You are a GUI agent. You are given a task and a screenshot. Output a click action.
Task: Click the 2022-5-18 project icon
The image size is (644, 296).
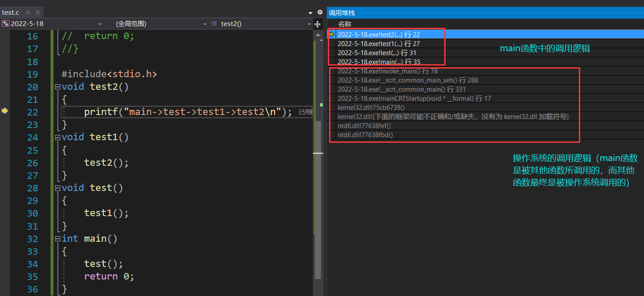tap(6, 24)
